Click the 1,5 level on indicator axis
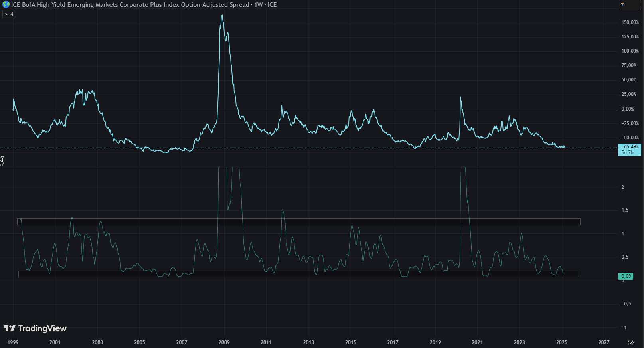 [625, 210]
